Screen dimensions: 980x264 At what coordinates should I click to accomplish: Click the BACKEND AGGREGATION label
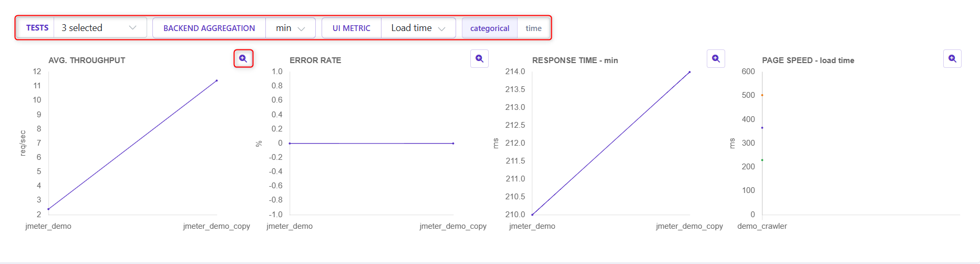[209, 28]
